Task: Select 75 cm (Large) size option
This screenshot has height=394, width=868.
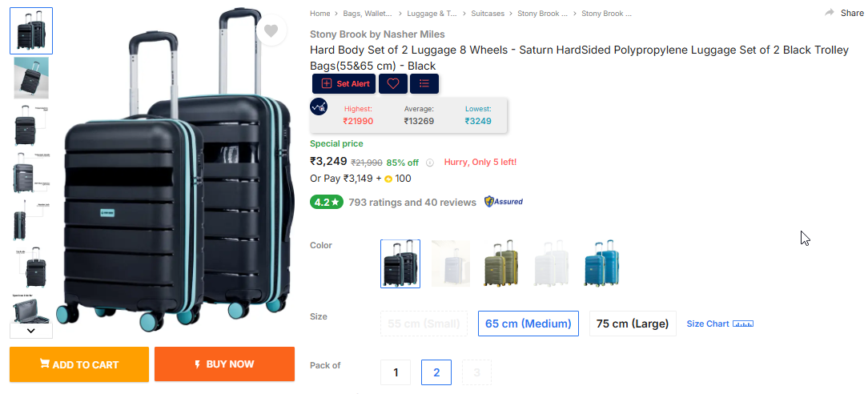Action: [632, 324]
